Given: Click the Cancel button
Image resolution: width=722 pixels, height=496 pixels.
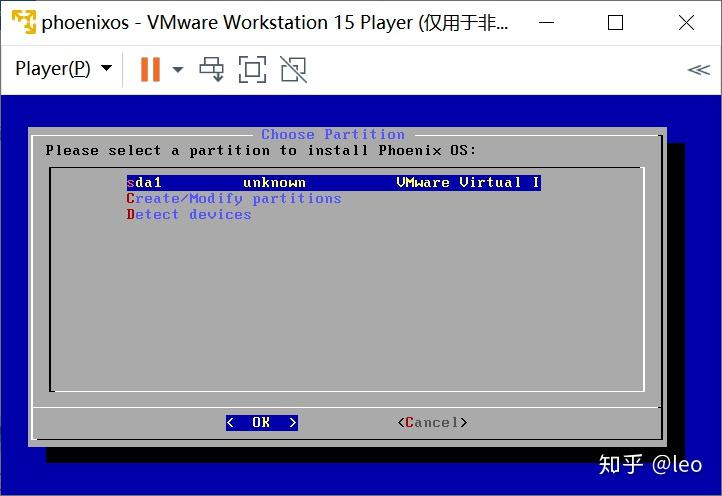Looking at the screenshot, I should [432, 422].
